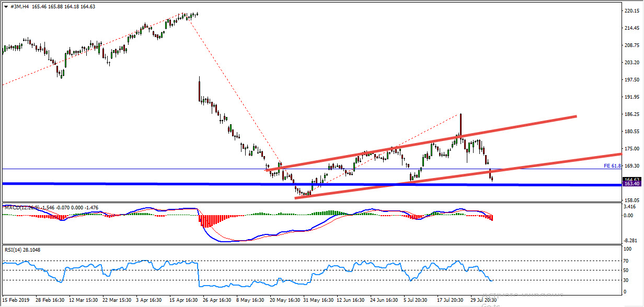Select the 29 Jul 20:30 date label
Screen dimensions: 644x307
[x=481, y=300]
